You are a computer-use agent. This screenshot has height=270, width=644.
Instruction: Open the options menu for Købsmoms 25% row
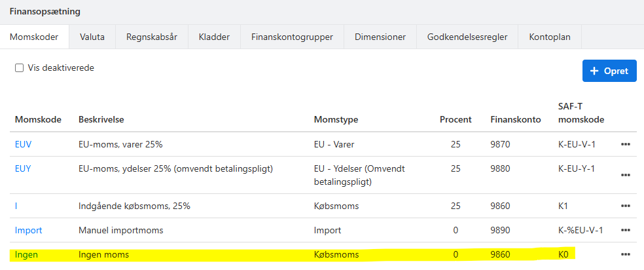(626, 206)
